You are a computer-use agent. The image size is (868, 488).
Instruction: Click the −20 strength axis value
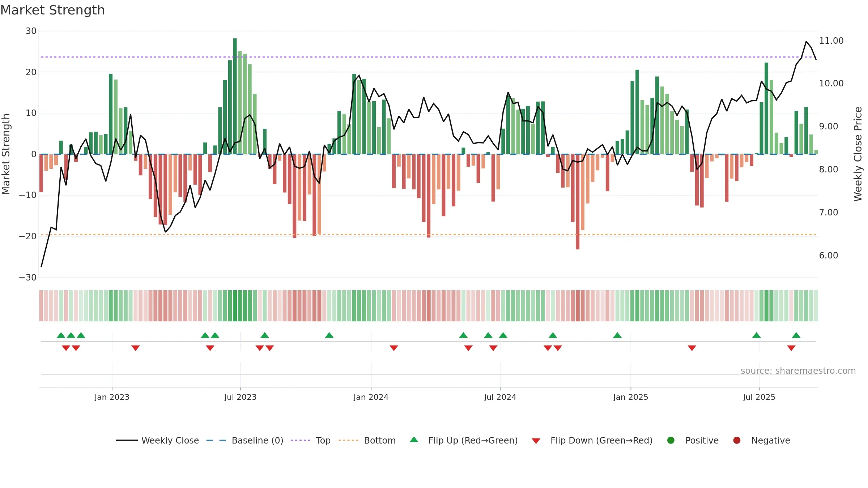[28, 236]
